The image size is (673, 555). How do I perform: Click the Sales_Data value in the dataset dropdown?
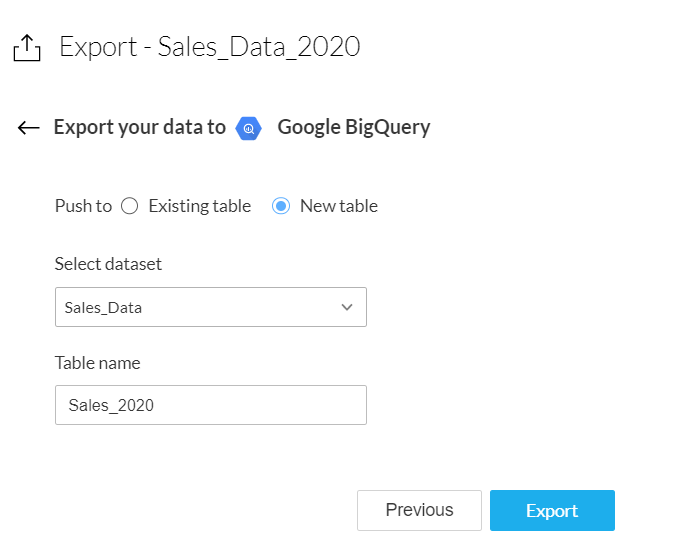click(104, 308)
